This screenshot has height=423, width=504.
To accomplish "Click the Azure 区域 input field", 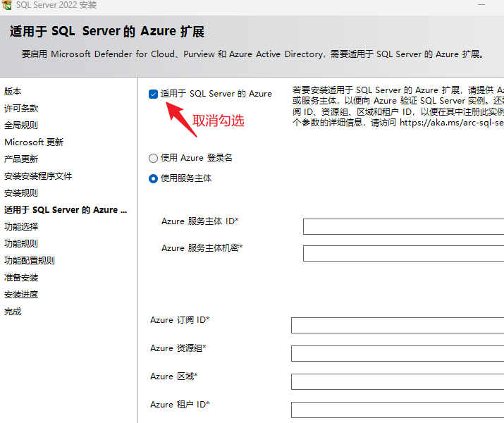I will [398, 381].
